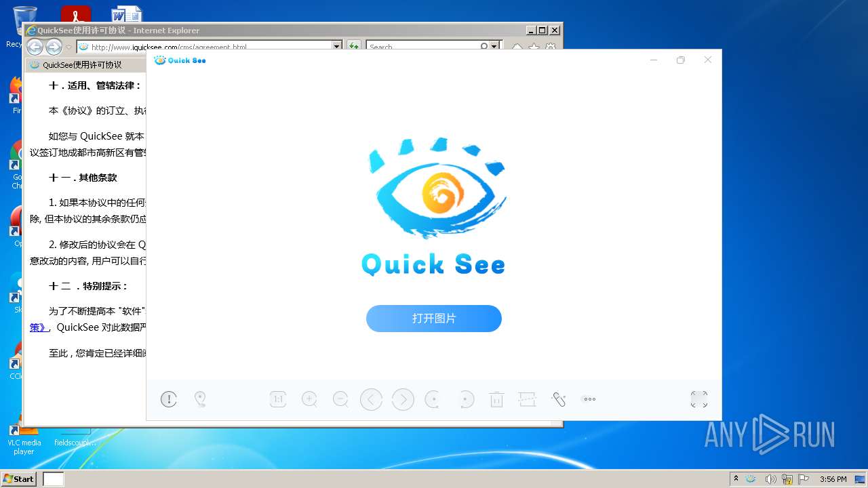Click the Internet Explorer Back button

[x=35, y=47]
